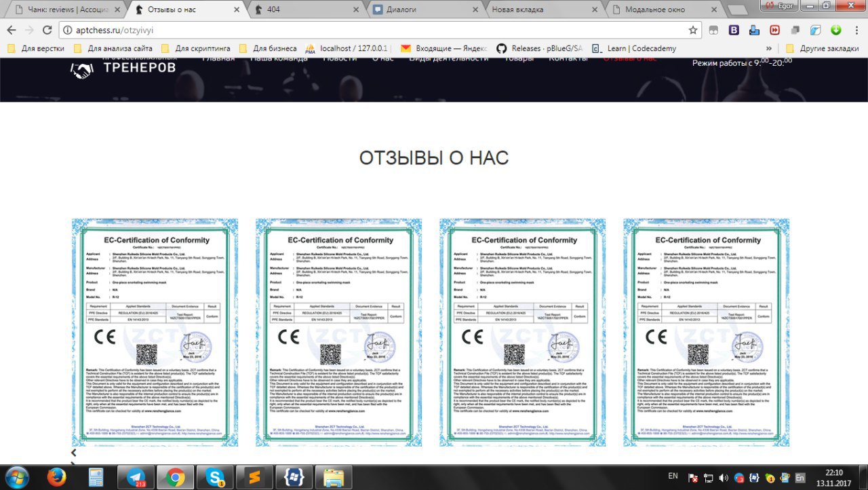The width and height of the screenshot is (868, 490).
Task: Open the taskbar clock showing 22:10
Action: click(x=833, y=478)
